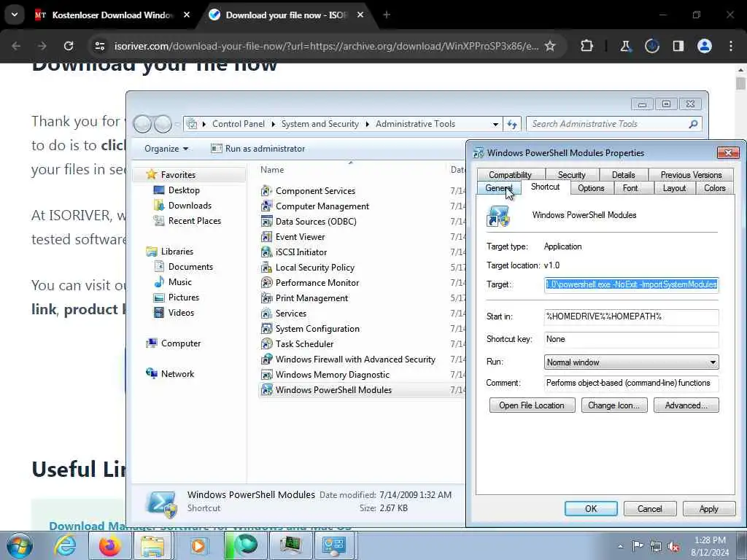Click the Start in input field
The image size is (747, 560).
[631, 316]
